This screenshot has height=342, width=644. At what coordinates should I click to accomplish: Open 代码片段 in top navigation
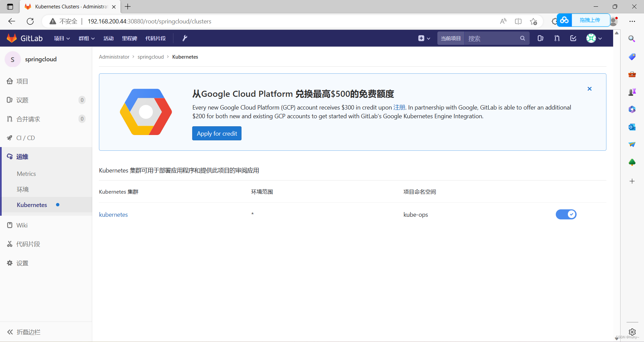pyautogui.click(x=155, y=39)
